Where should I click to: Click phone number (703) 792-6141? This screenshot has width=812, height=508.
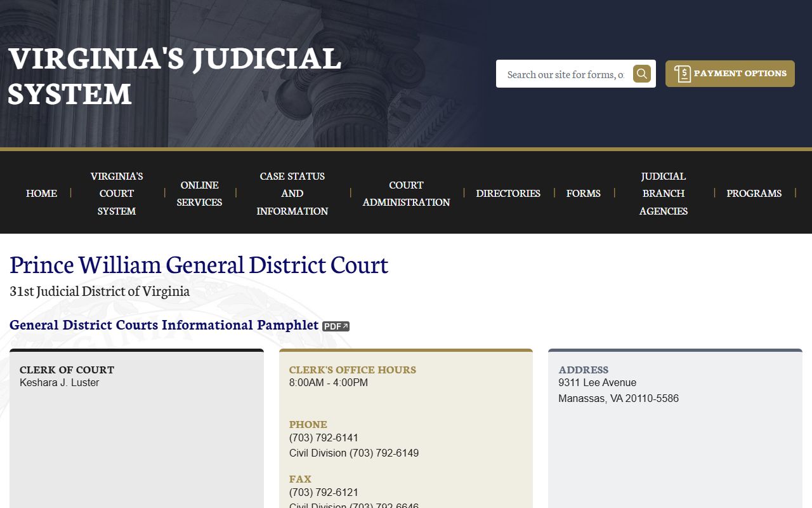[x=324, y=438]
